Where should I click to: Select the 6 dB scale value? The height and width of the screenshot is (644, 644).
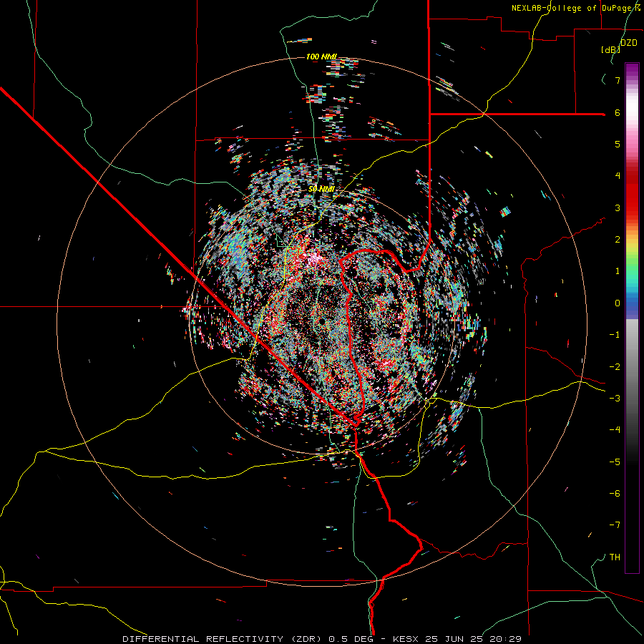618,112
